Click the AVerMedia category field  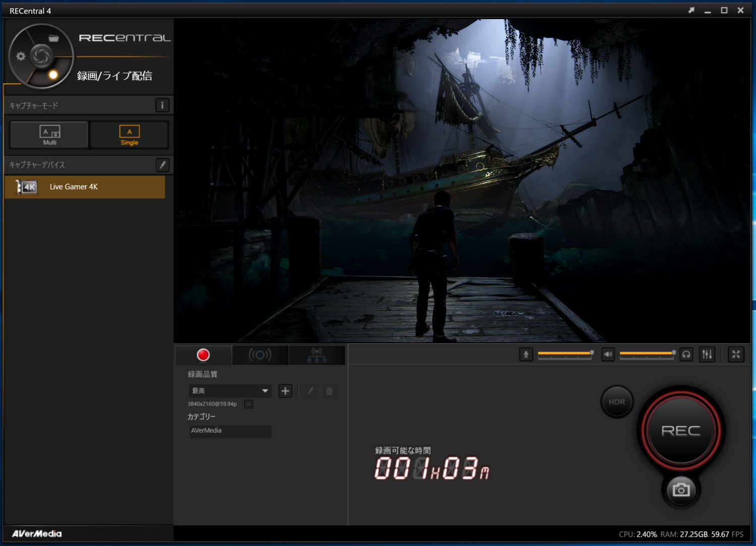tap(230, 431)
